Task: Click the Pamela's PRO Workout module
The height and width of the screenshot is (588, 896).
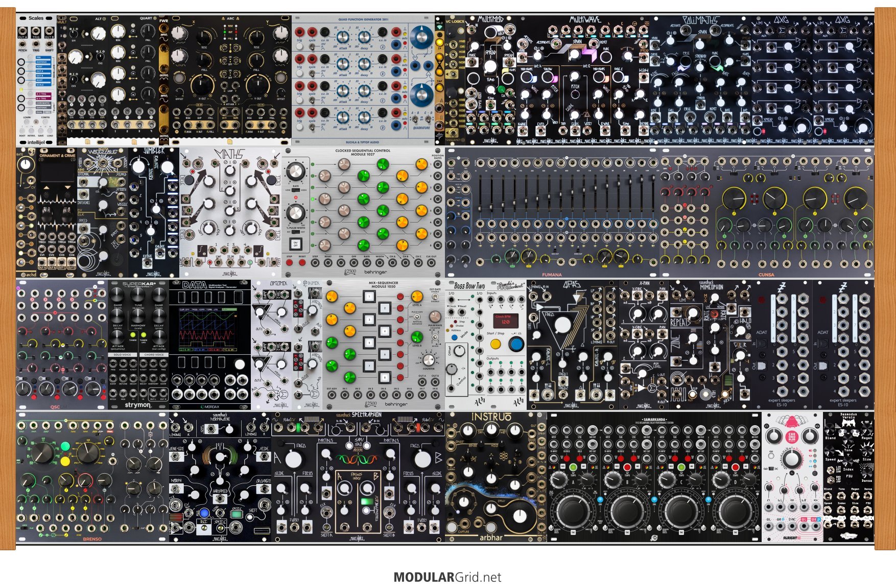Action: coord(506,345)
